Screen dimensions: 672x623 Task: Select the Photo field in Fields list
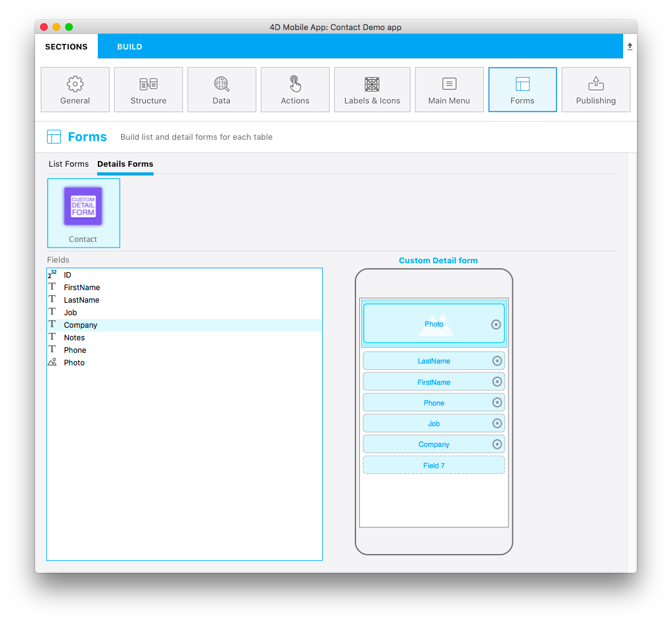click(185, 362)
